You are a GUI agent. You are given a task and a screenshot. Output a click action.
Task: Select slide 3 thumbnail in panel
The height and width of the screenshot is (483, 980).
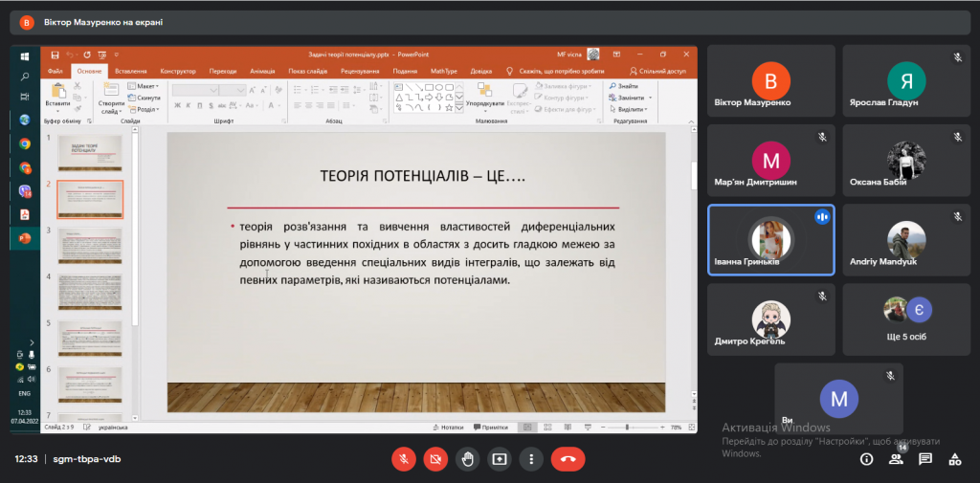click(90, 245)
